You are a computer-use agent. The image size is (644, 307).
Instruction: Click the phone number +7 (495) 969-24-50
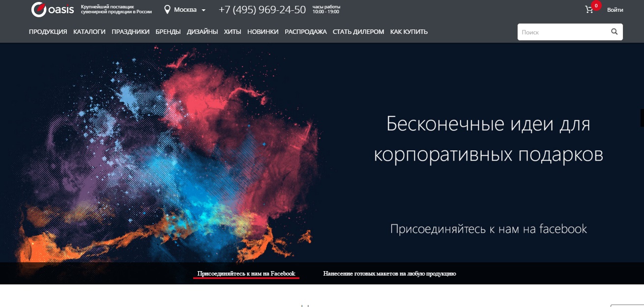[x=262, y=9]
